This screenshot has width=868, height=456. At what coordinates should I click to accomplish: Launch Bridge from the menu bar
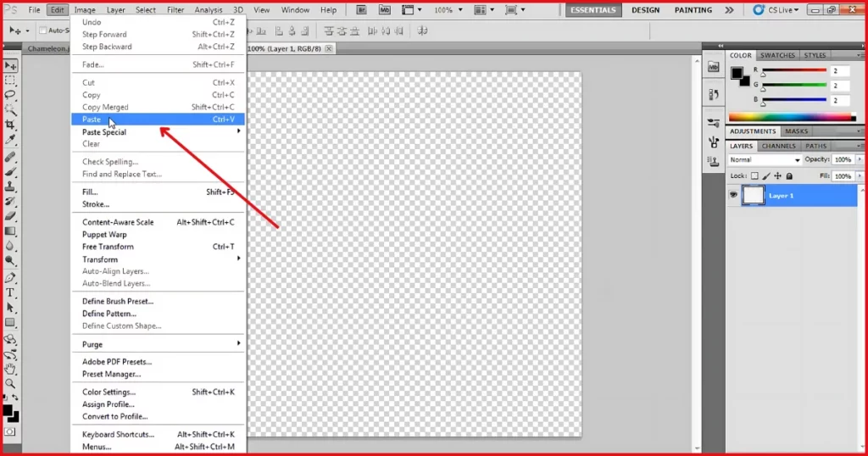click(x=361, y=10)
